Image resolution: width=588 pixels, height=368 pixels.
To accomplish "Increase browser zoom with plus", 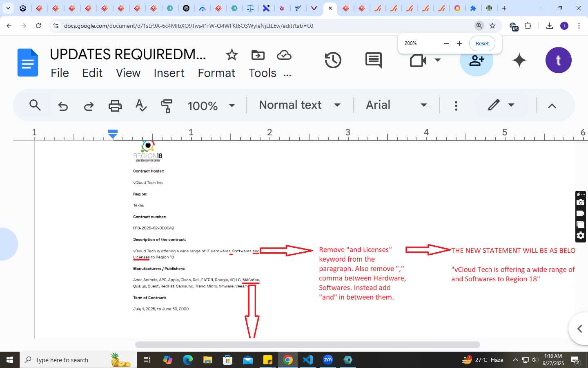I will (x=459, y=43).
